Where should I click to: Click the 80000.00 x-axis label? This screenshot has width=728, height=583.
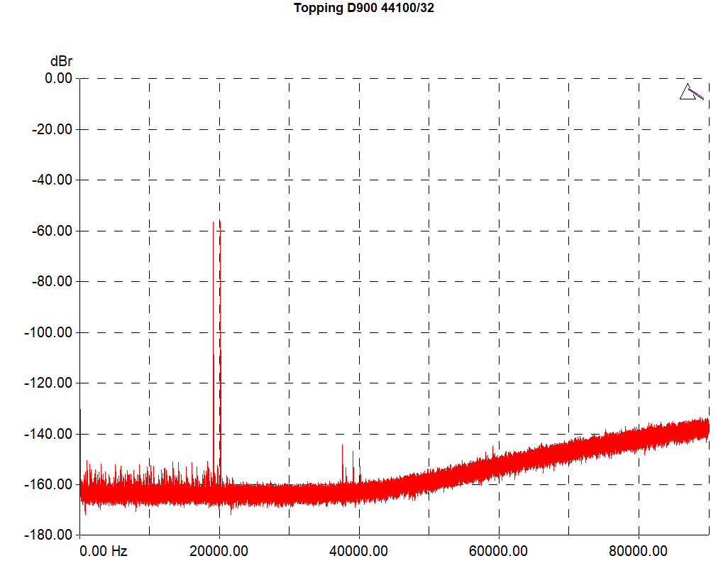(638, 551)
